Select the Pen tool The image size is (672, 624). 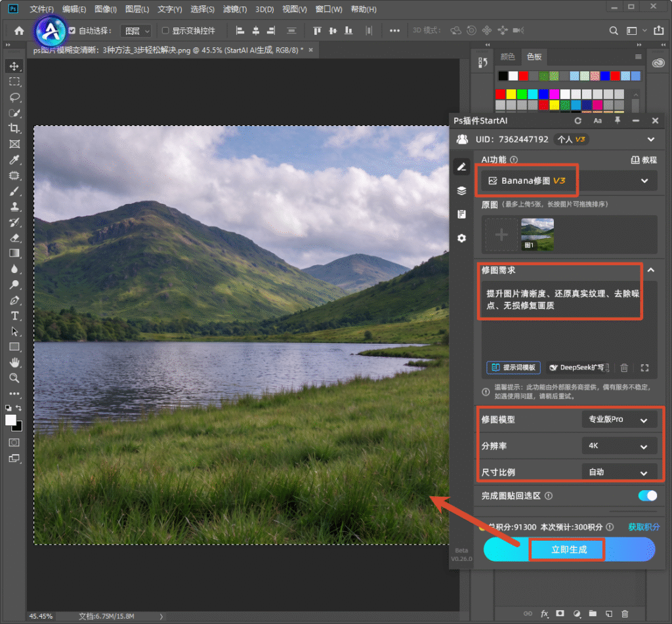pos(14,301)
